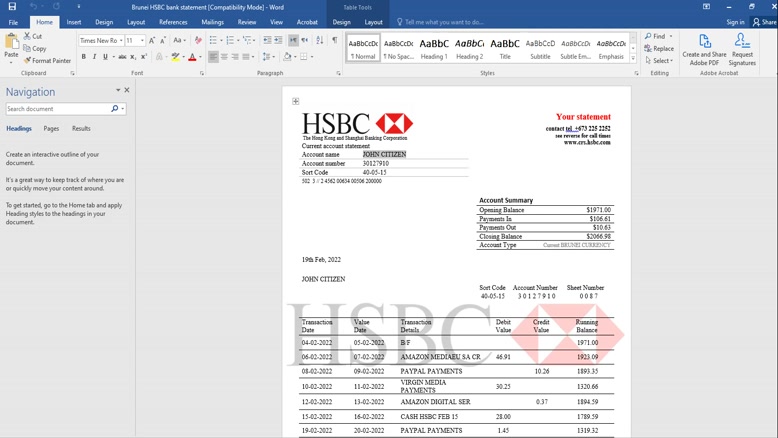Click Create and Share Adobe PDF
Viewport: 778px width, 438px height.
[704, 49]
